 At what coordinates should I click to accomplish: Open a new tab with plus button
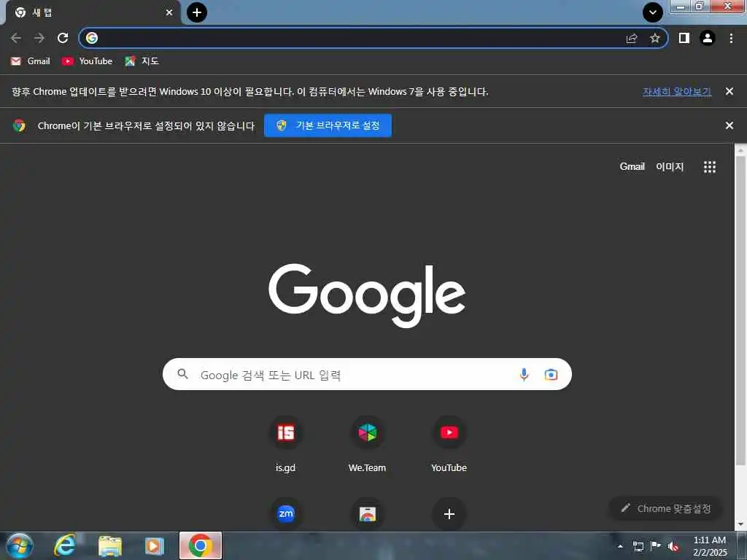[197, 12]
